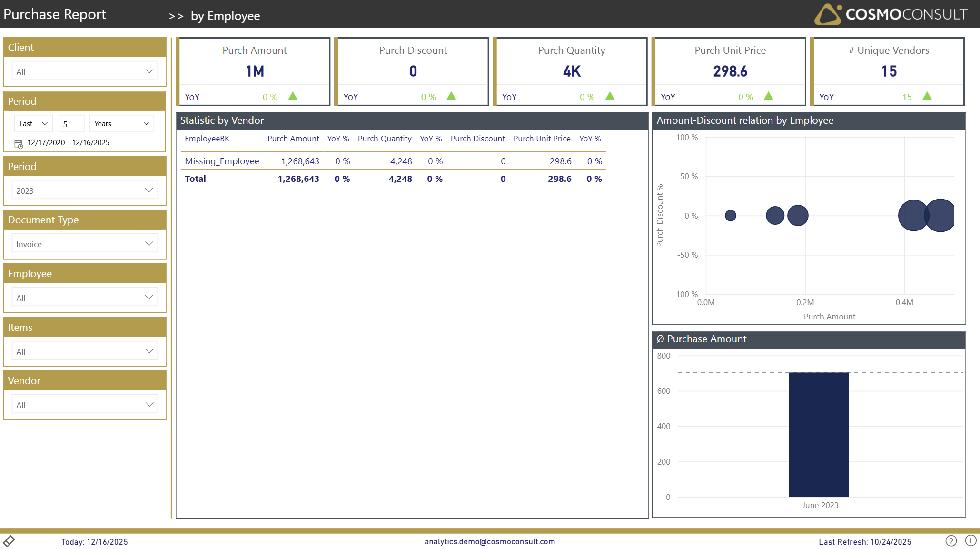Image resolution: width=980 pixels, height=549 pixels.
Task: Open the Document Type Invoice dropdown
Action: pos(85,244)
